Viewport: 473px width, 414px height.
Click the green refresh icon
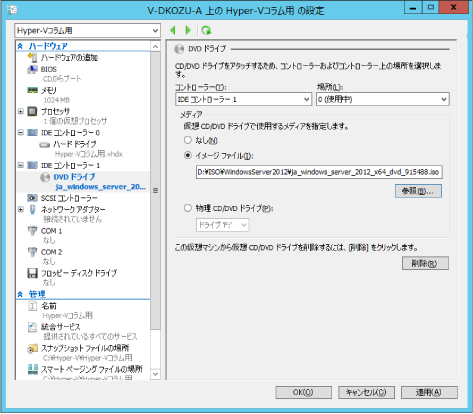(206, 30)
